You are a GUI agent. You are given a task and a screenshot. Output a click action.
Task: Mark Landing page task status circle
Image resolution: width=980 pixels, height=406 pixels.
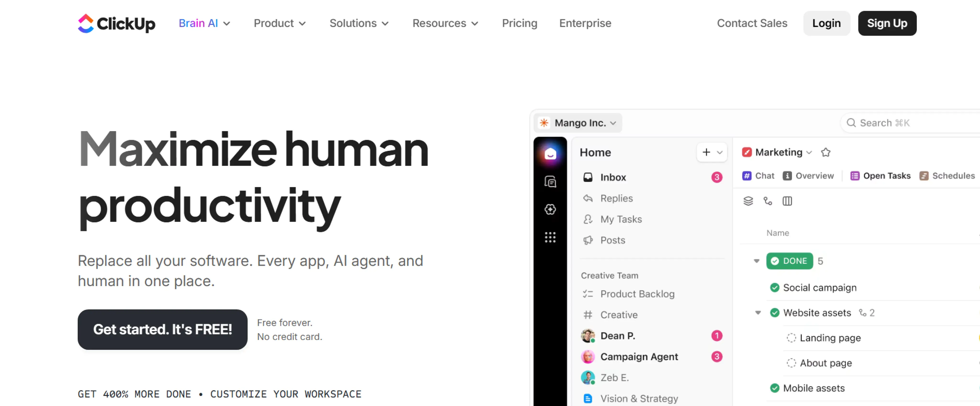pos(791,338)
